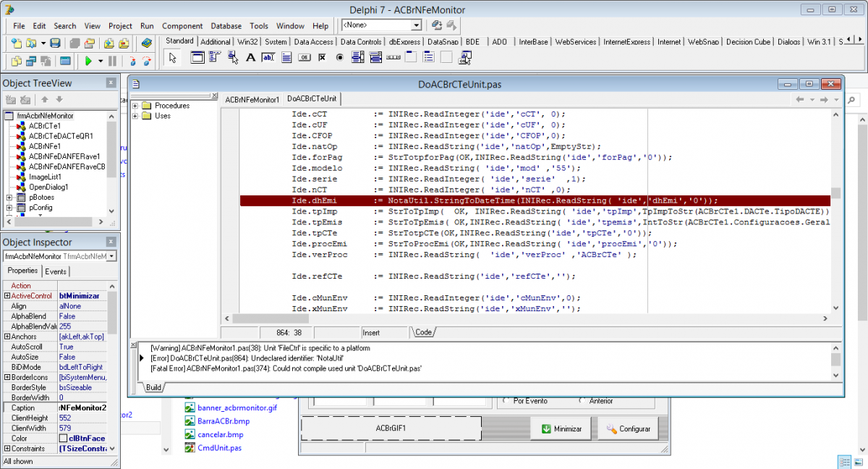868x469 pixels.
Task: Open the desktop '<None>' combo box
Action: [x=382, y=25]
